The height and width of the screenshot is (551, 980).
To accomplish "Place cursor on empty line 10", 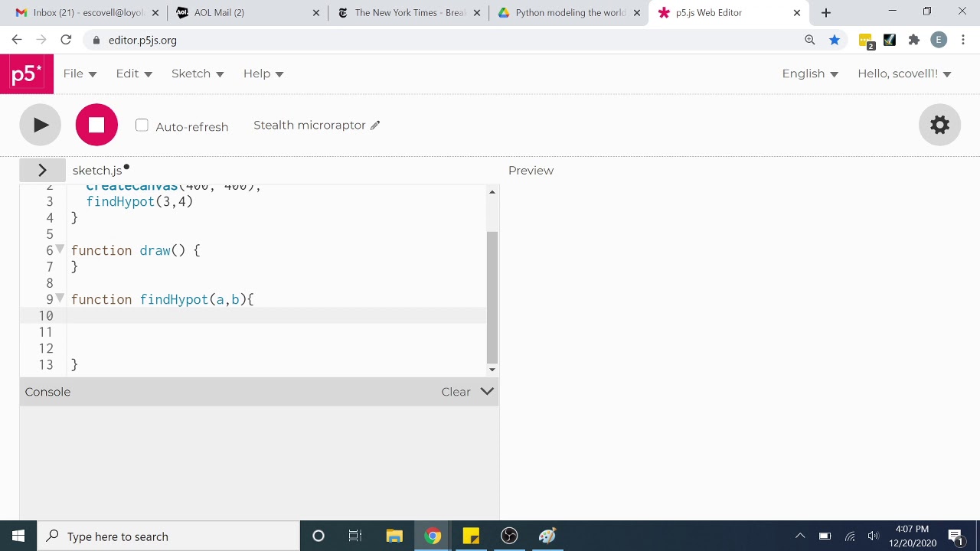I will [276, 315].
